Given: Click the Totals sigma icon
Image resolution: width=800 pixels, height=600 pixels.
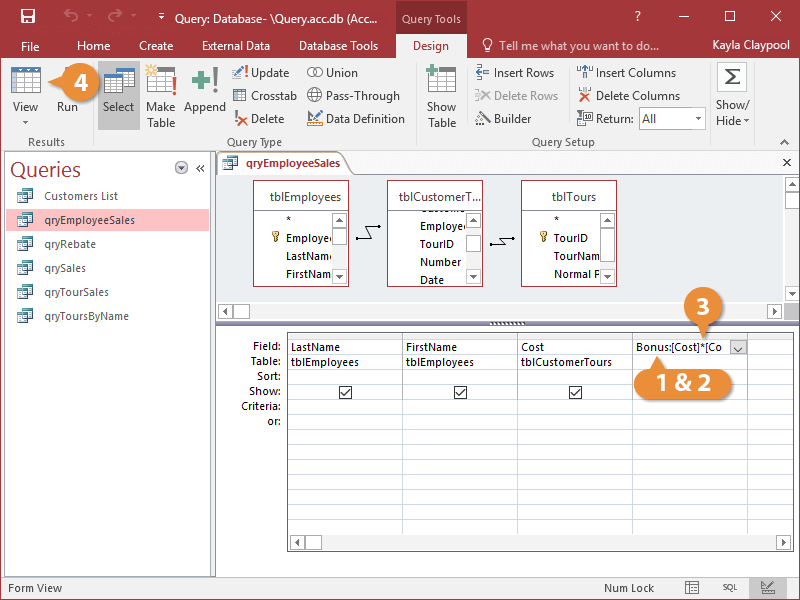Looking at the screenshot, I should point(732,78).
